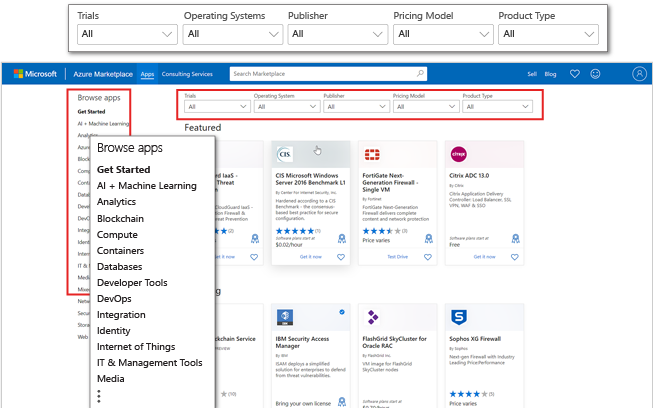Image resolution: width=653 pixels, height=408 pixels.
Task: Choose Integration in enlarged browse menu
Action: pos(121,315)
